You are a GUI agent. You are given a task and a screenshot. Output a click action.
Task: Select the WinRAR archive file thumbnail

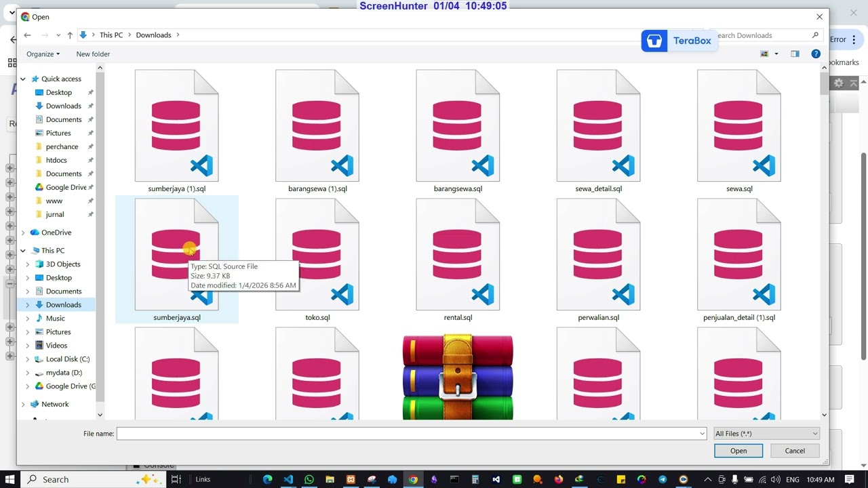(458, 377)
